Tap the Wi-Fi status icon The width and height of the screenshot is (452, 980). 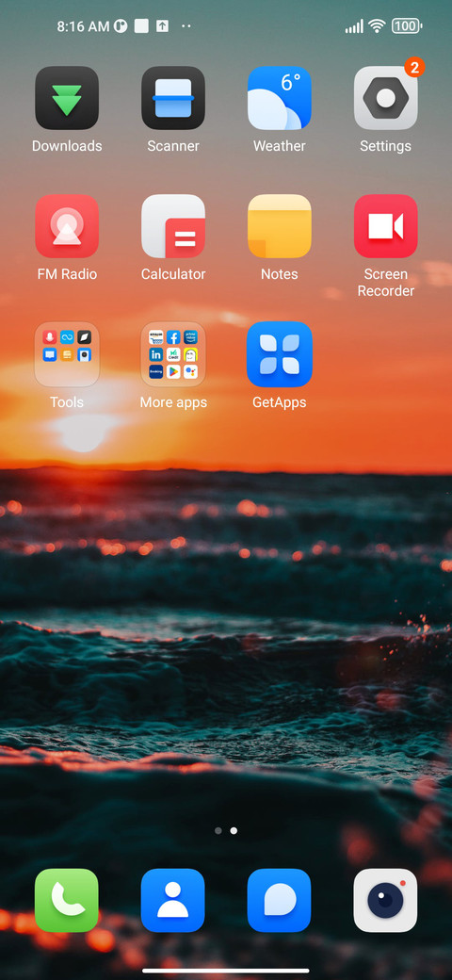pos(377,25)
